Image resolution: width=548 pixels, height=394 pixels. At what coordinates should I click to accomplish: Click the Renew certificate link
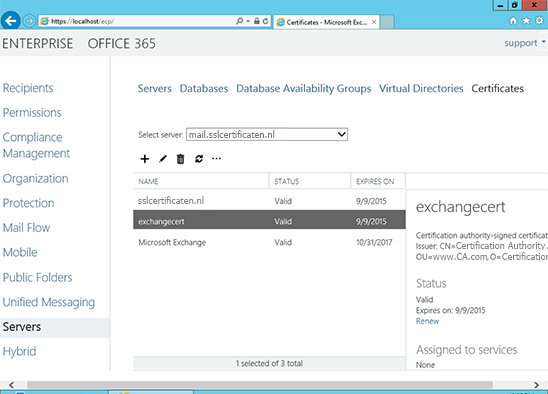(x=427, y=321)
